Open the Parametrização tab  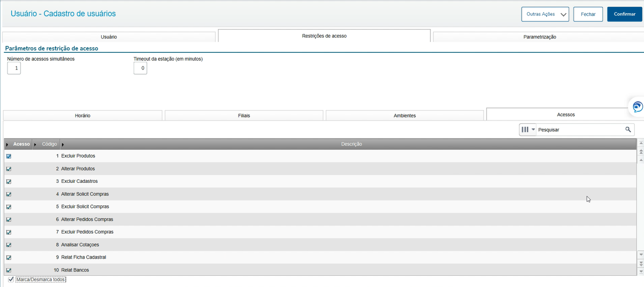pos(539,37)
